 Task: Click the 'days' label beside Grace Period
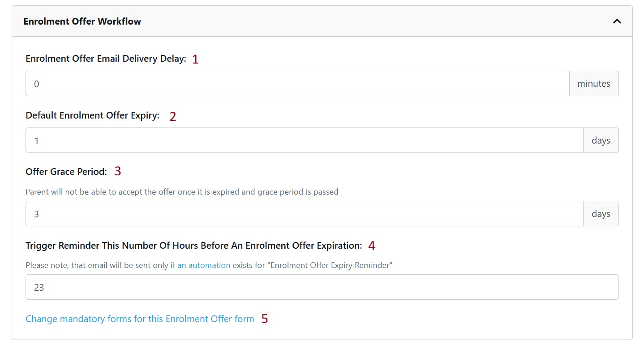tap(601, 213)
